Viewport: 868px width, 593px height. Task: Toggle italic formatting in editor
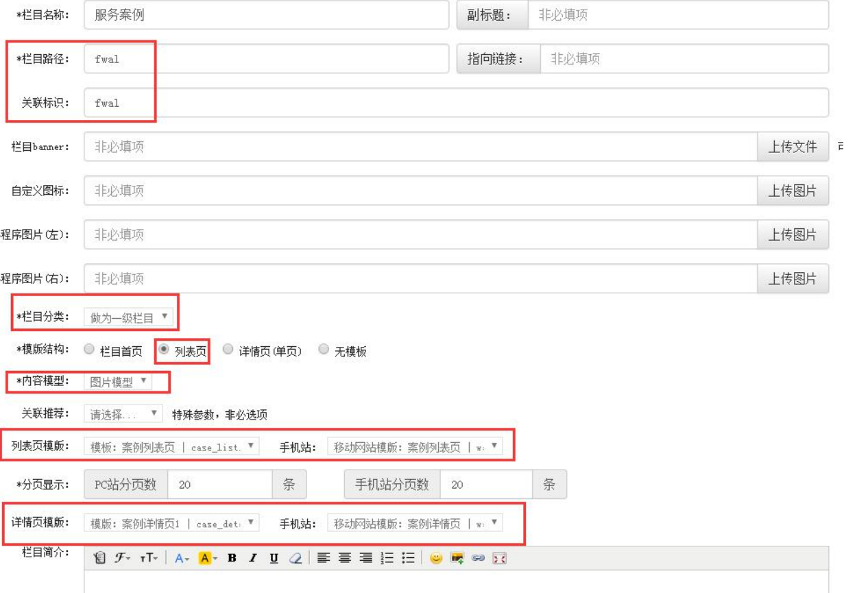[252, 558]
